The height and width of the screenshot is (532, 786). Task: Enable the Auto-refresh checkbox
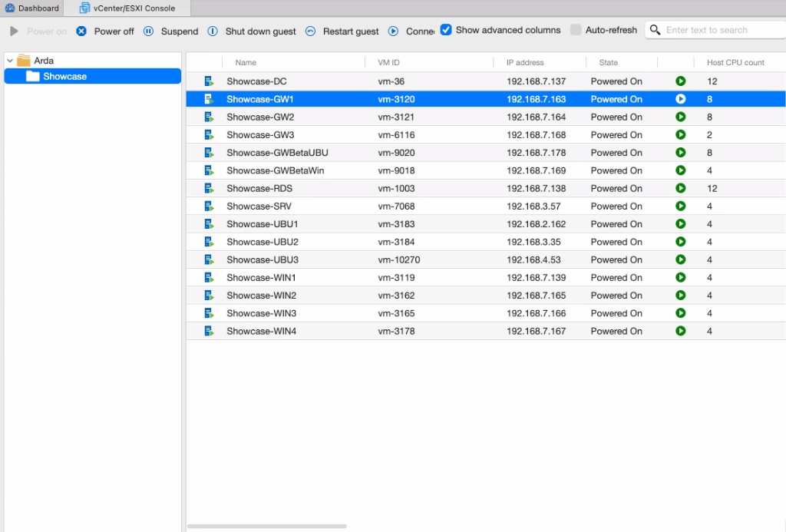(x=576, y=30)
